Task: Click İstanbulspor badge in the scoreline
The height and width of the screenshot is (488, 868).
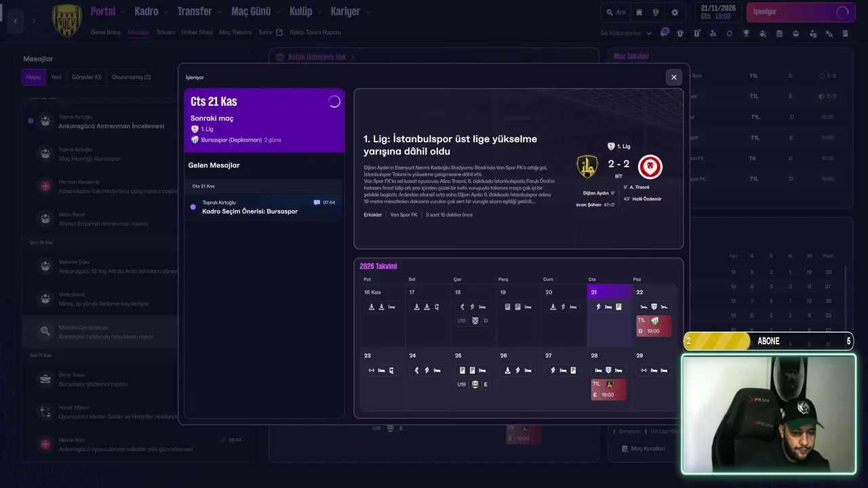Action: click(x=587, y=167)
